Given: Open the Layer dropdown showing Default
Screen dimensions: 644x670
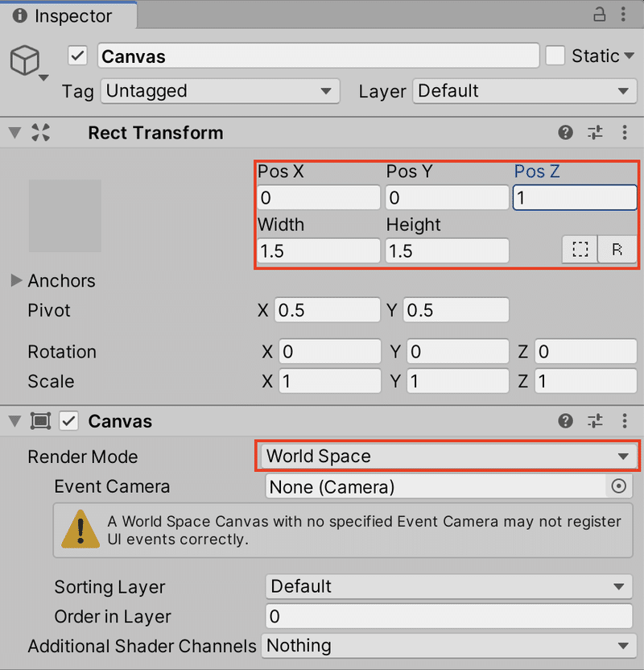Looking at the screenshot, I should coord(524,91).
